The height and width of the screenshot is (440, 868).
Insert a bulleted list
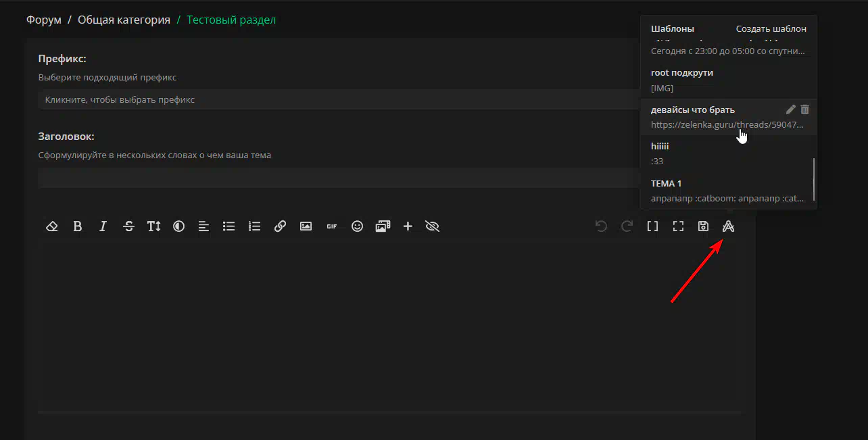click(229, 226)
